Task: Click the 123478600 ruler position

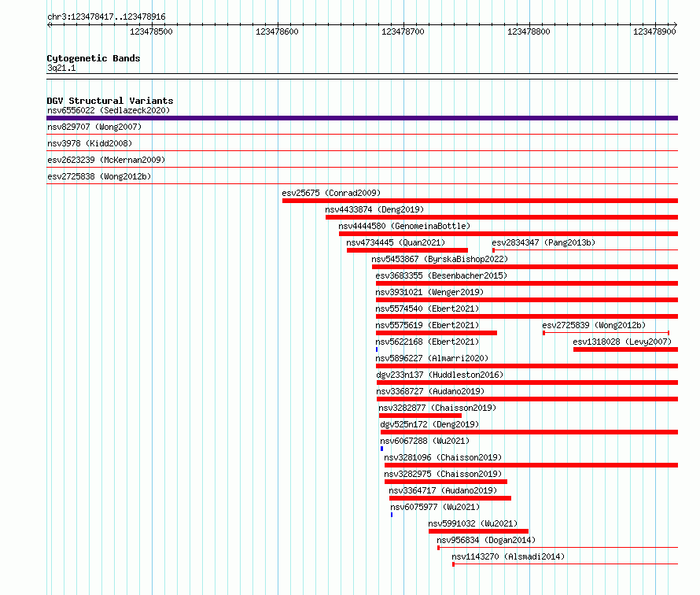Action: click(x=277, y=31)
